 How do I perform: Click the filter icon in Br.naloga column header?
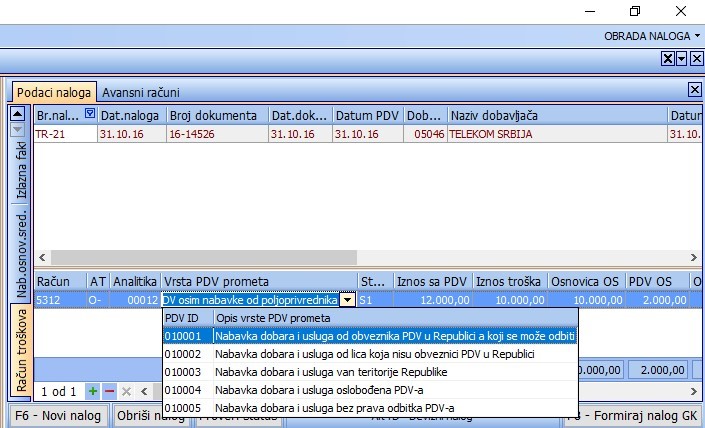pos(89,114)
